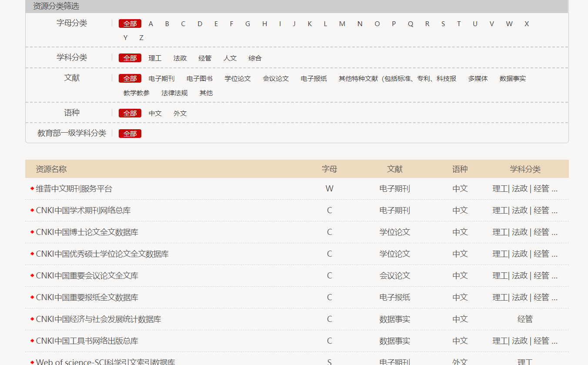Open CNKI中国工具书网络出版总库 resource

click(x=87, y=341)
